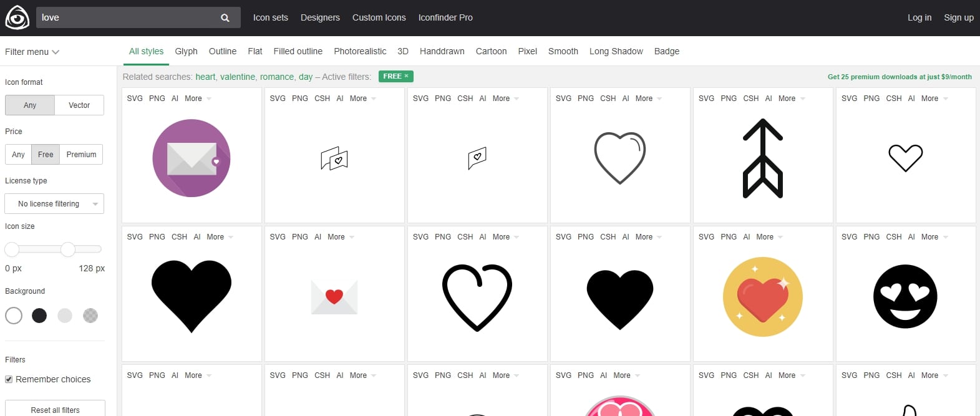Expand More formats on the purple envelope card

click(197, 99)
